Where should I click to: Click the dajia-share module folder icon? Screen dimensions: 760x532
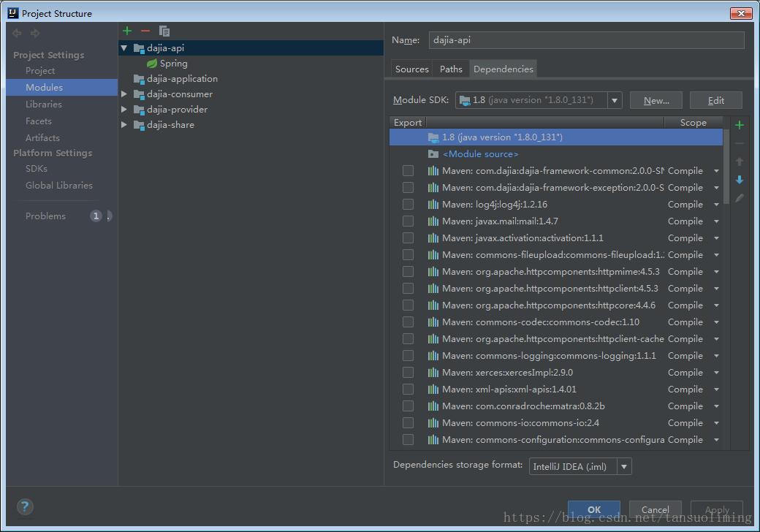(139, 125)
